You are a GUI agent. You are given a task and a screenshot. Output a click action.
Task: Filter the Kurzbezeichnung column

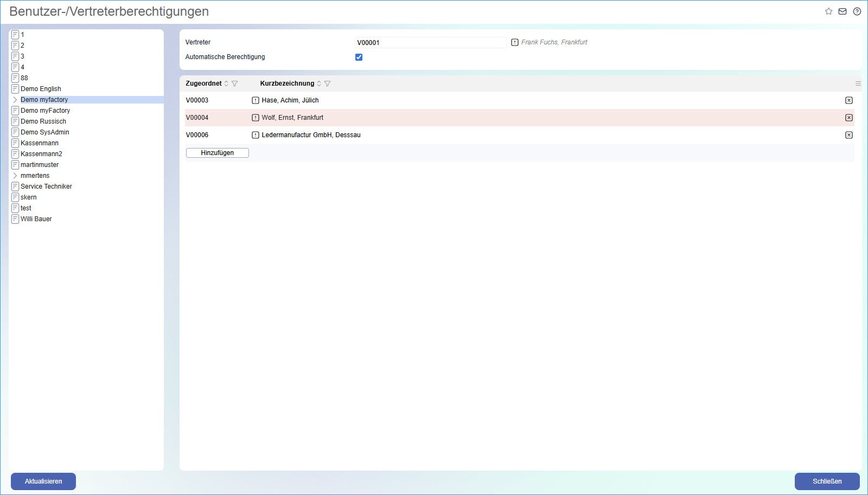coord(328,83)
